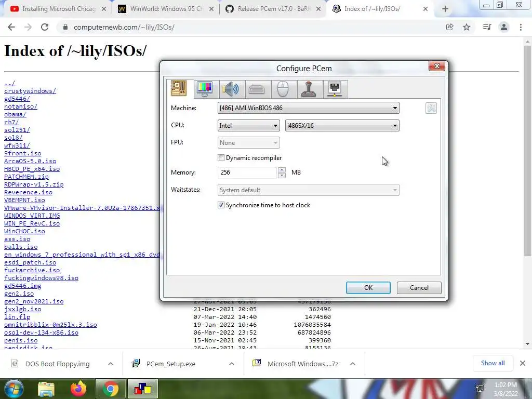Open the media controls icon in Chrome toolbar
The image size is (532, 399).
click(x=487, y=27)
